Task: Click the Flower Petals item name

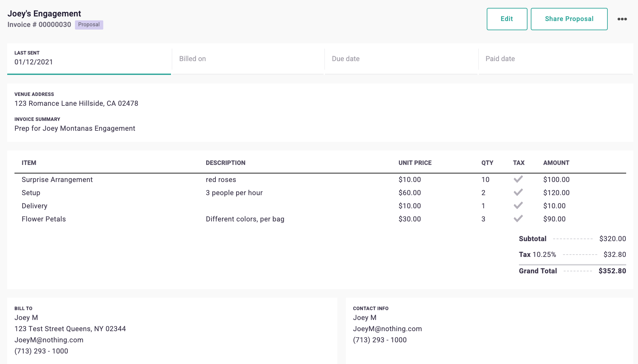Action: [x=44, y=219]
